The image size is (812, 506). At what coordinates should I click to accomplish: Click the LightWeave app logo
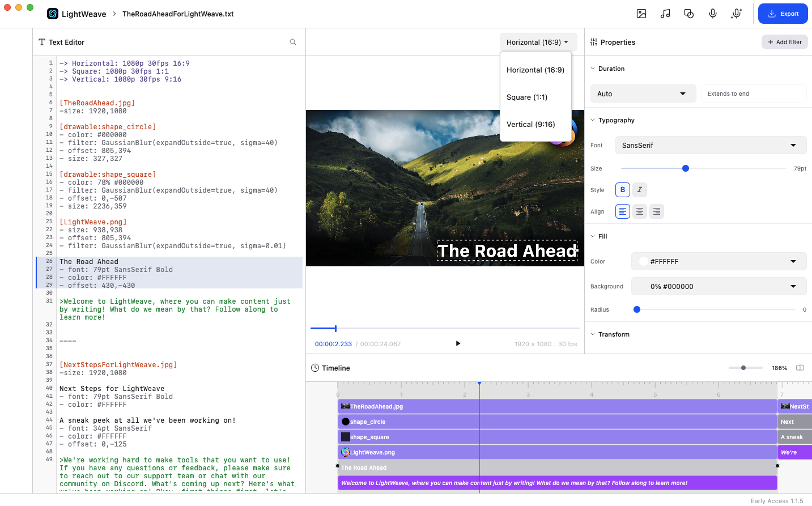click(x=53, y=14)
